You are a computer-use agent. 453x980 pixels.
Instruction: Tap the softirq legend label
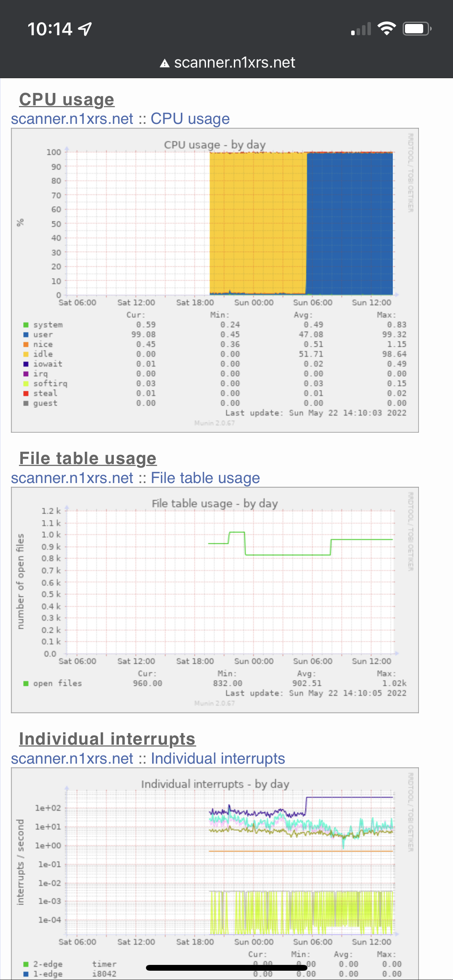coord(50,384)
